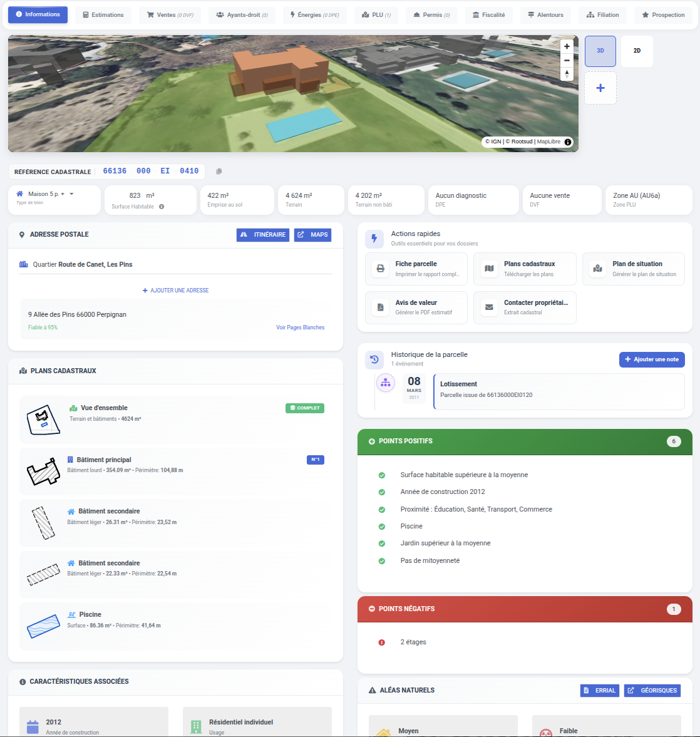Click Ajouter une note button
The width and height of the screenshot is (700, 737).
click(x=651, y=359)
